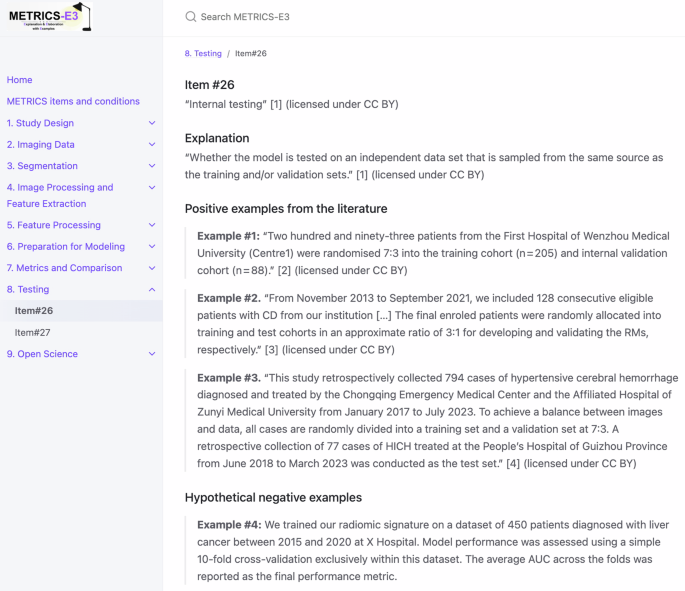Type in the Search METRICS-E3 field
685x591 pixels.
click(x=300, y=17)
